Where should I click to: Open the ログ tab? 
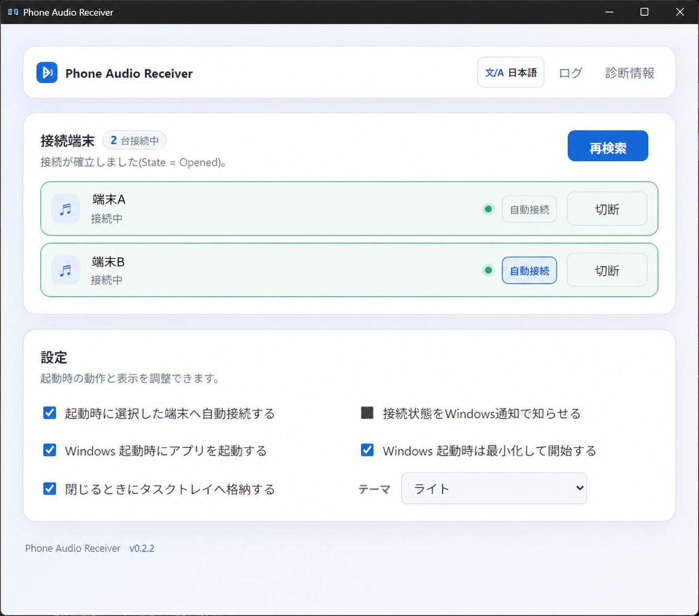pyautogui.click(x=570, y=73)
